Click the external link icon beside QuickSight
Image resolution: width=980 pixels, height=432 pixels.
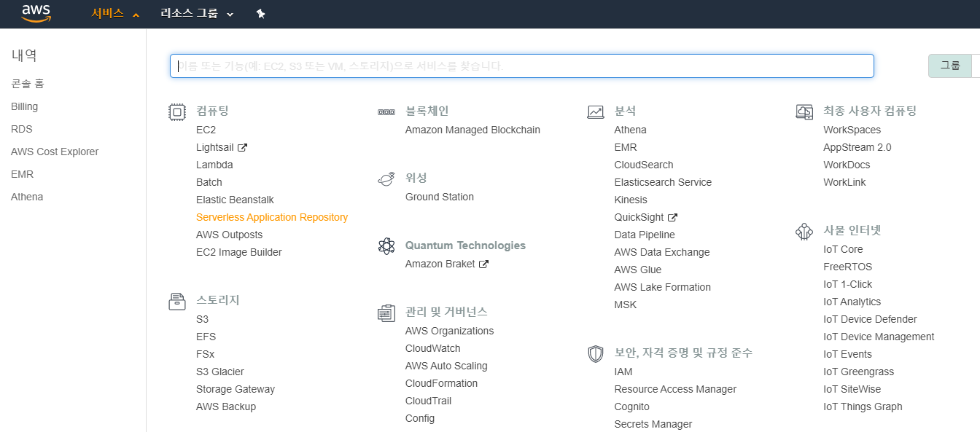click(x=673, y=217)
